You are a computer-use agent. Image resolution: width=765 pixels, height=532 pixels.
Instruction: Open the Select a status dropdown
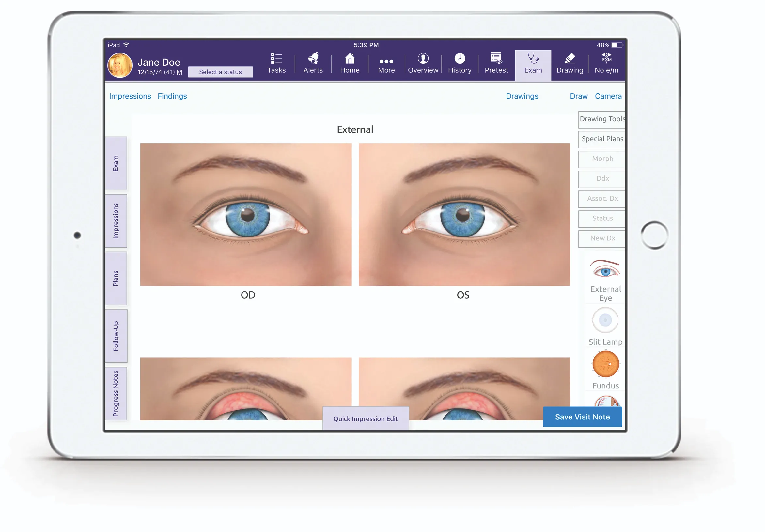point(220,72)
